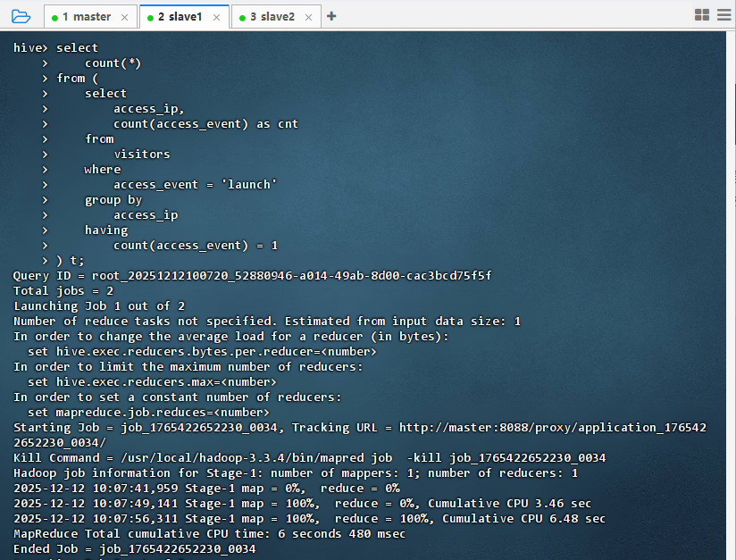Click 'set hive.exec.reducers.max=<number>' line
The width and height of the screenshot is (736, 560).
tap(152, 382)
